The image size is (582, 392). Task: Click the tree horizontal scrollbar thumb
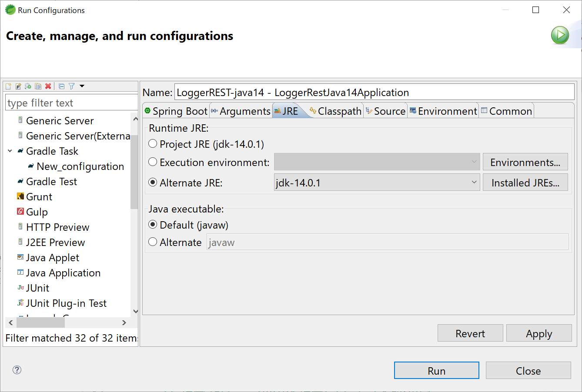tap(41, 322)
